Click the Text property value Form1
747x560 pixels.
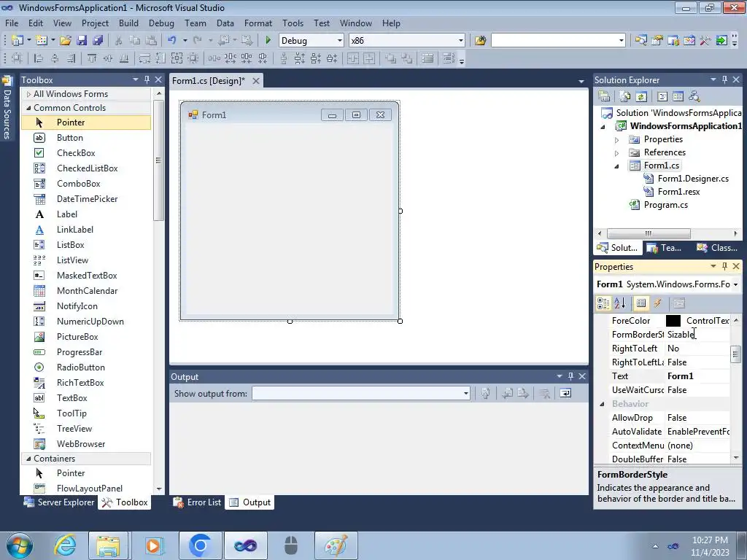coord(697,376)
